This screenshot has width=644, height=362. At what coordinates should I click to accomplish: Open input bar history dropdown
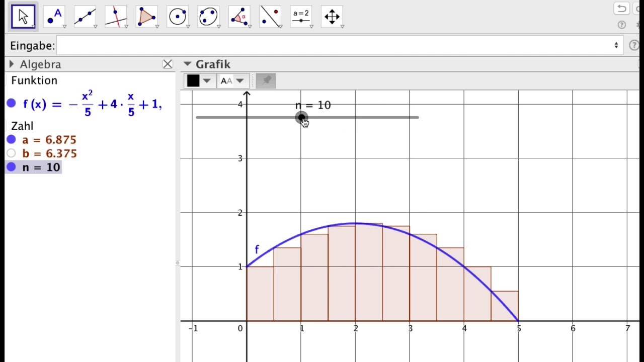pos(616,46)
